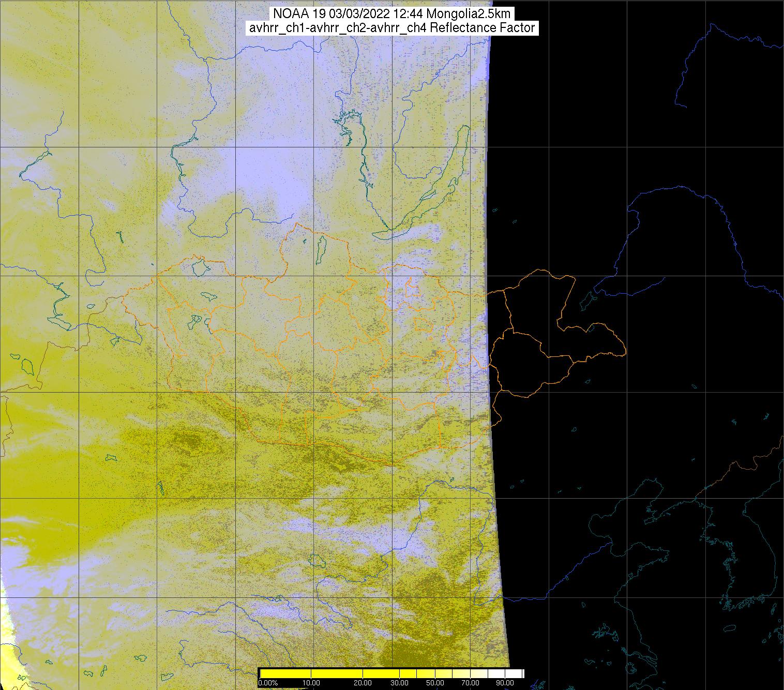
Task: Click the '20.00' color bar label
Action: [363, 683]
